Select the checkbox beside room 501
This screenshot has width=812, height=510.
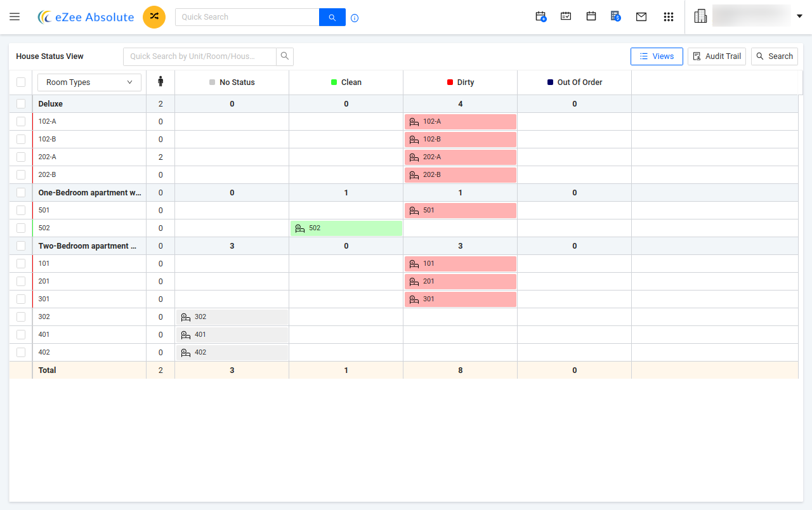coord(21,210)
